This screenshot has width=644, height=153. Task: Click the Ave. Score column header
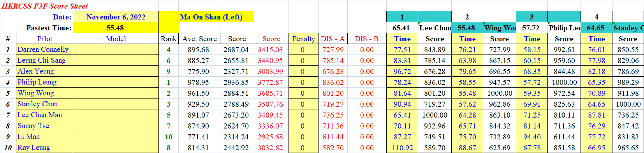click(x=199, y=39)
